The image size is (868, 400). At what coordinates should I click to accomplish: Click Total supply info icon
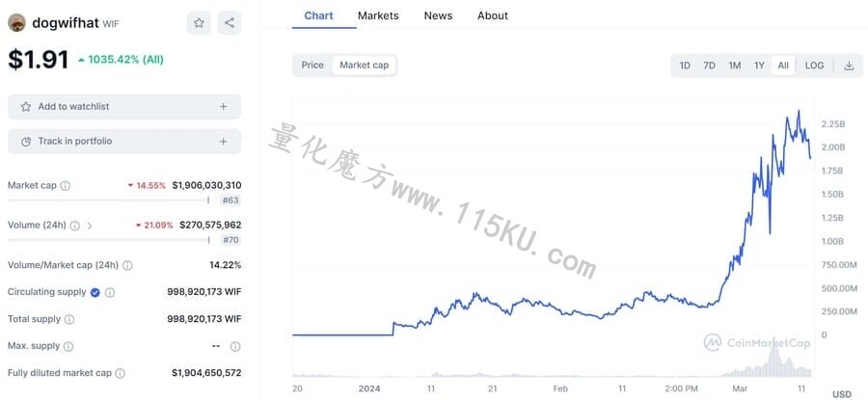click(69, 319)
